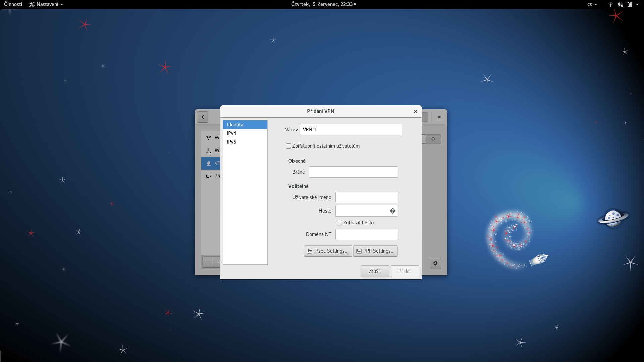Expand the Nastavení application menu
The width and height of the screenshot is (644, 362).
[46, 4]
